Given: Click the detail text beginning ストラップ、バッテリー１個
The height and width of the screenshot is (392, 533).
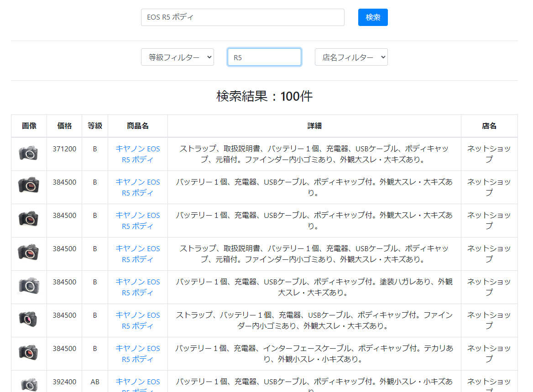Looking at the screenshot, I should 314,320.
